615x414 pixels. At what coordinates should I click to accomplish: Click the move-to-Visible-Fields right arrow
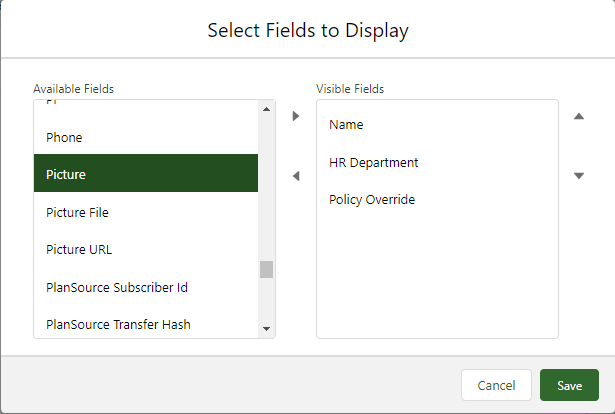[x=295, y=116]
